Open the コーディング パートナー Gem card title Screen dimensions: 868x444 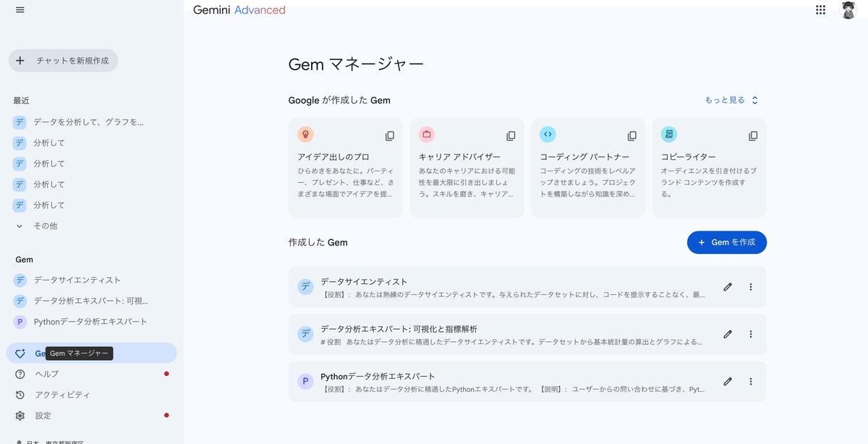coord(584,157)
